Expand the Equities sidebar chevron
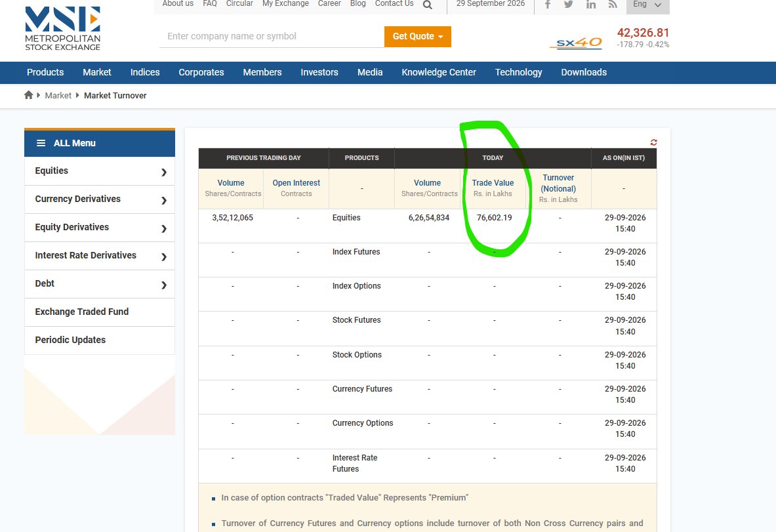This screenshot has width=776, height=532. (x=164, y=173)
